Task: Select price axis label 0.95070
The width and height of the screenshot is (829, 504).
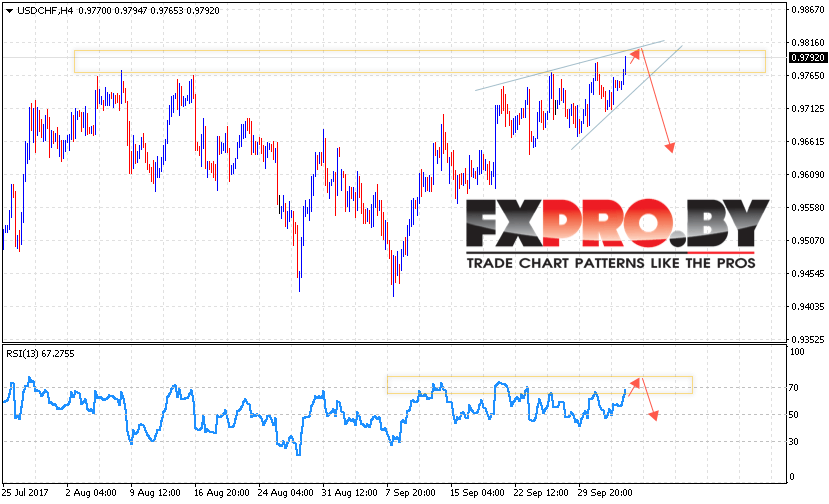Action: [808, 241]
